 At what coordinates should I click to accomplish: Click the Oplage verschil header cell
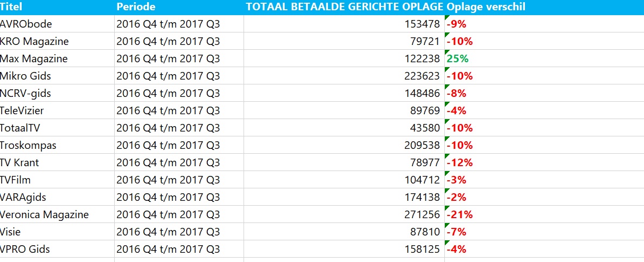click(x=544, y=8)
